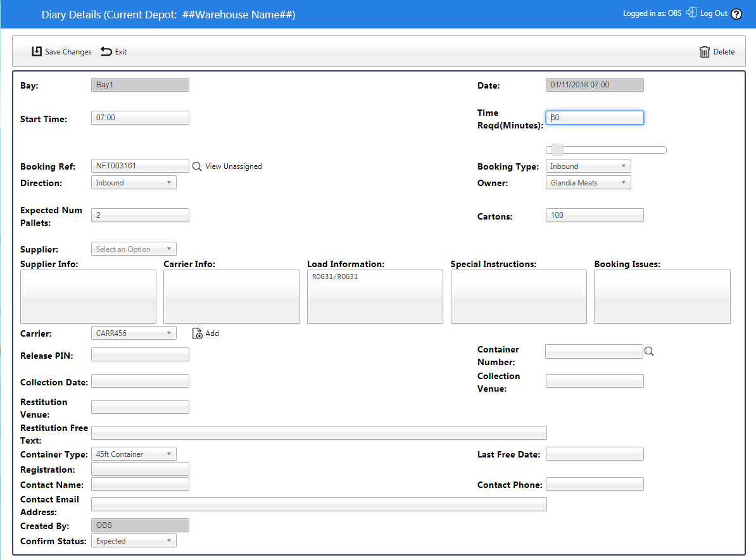756x560 pixels.
Task: Click the Restitution Free Text field
Action: [x=318, y=433]
